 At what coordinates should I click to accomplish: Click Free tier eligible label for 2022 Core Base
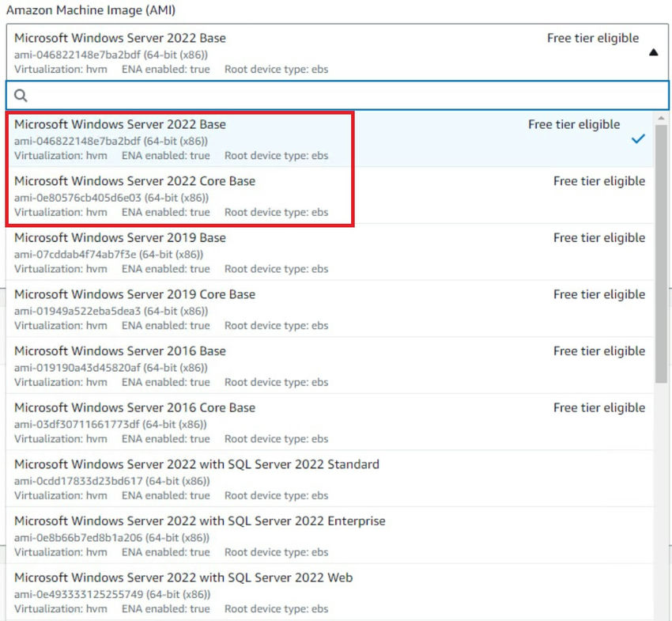point(599,181)
